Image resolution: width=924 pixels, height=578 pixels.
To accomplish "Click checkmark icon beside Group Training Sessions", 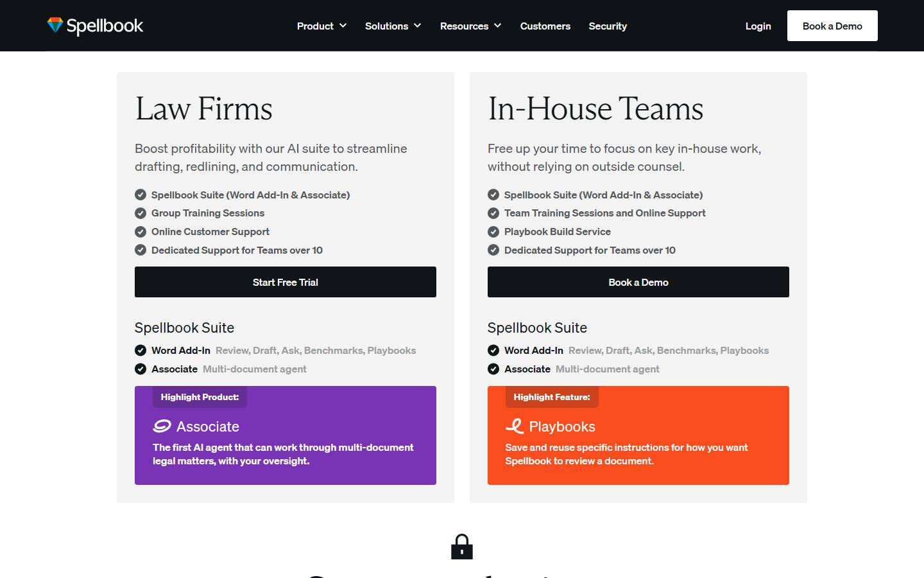I will (x=141, y=213).
